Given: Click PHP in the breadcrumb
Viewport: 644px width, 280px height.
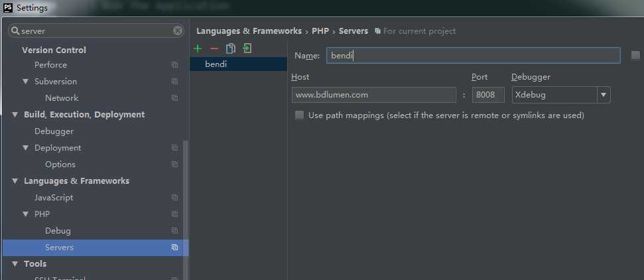Looking at the screenshot, I should click(320, 31).
